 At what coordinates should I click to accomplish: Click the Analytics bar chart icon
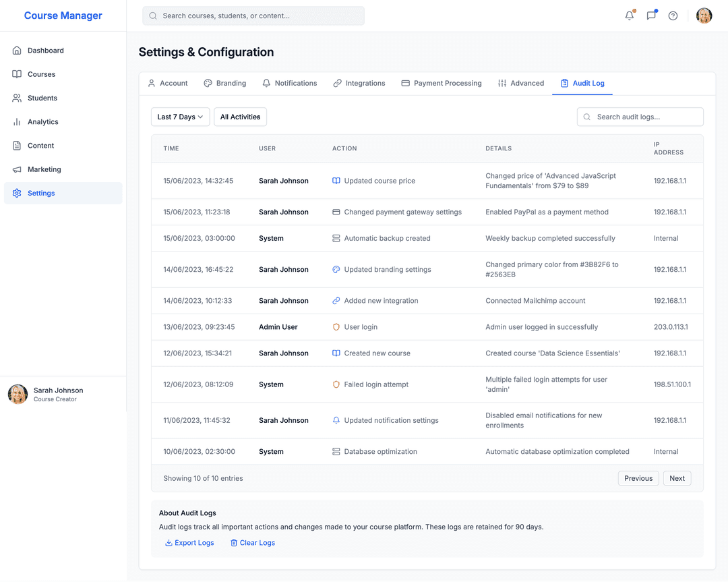pos(17,122)
